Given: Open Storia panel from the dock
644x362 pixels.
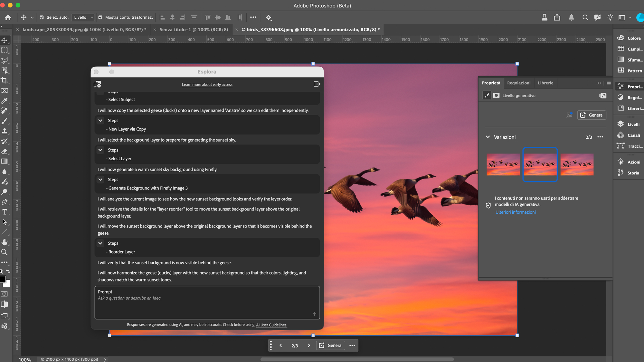Looking at the screenshot, I should click(x=629, y=173).
